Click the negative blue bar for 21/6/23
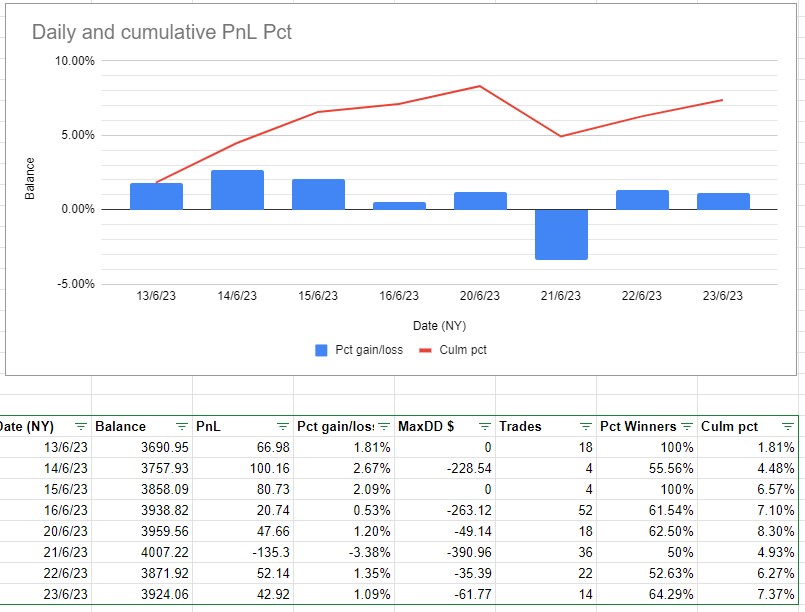The height and width of the screenshot is (612, 805). pos(561,234)
